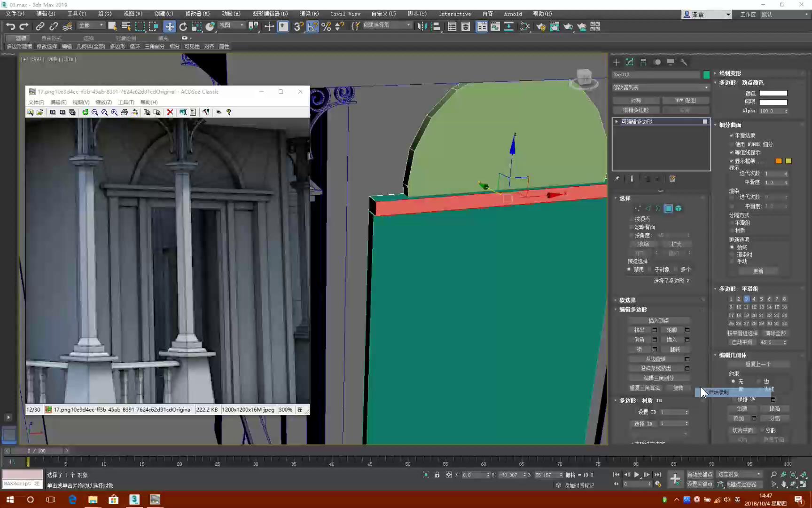Activate the Select and Move tool
This screenshot has width=812, height=508.
pyautogui.click(x=170, y=26)
